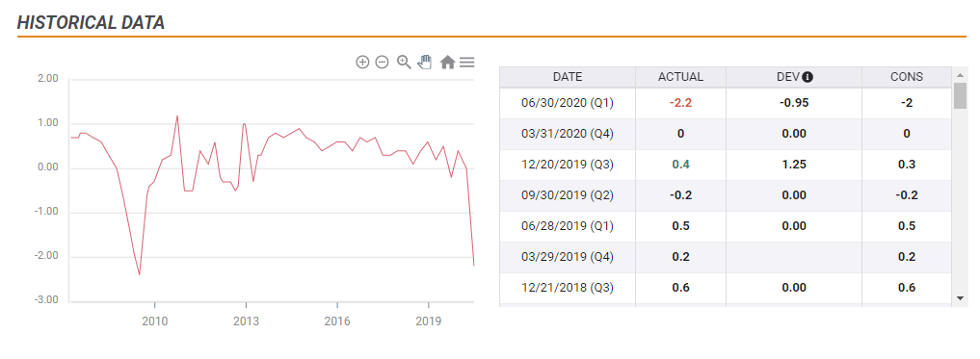Click the DEV info icon
The height and width of the screenshot is (359, 980).
pyautogui.click(x=808, y=77)
